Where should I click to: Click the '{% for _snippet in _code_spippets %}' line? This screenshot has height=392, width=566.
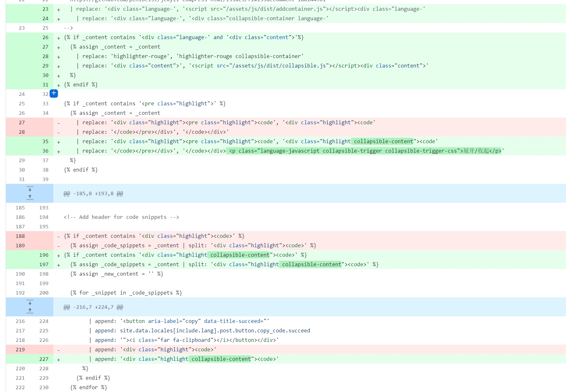point(126,293)
